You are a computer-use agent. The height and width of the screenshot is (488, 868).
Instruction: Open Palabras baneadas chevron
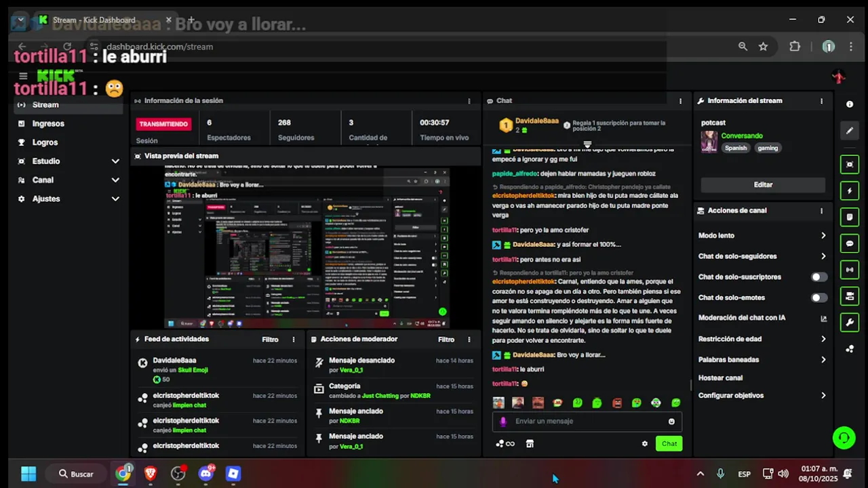(823, 360)
